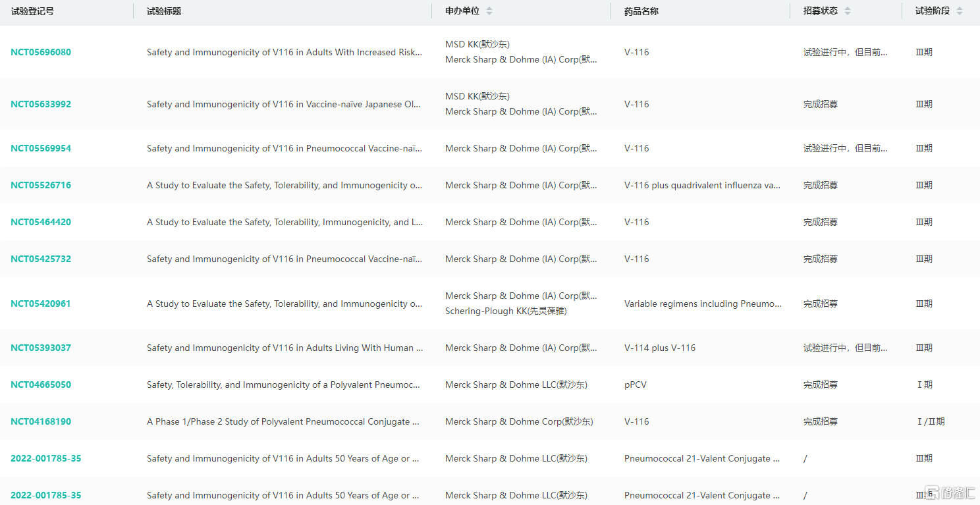The image size is (980, 505).
Task: Select title of V116 Vaccine-naïve Japanese study
Action: click(285, 104)
